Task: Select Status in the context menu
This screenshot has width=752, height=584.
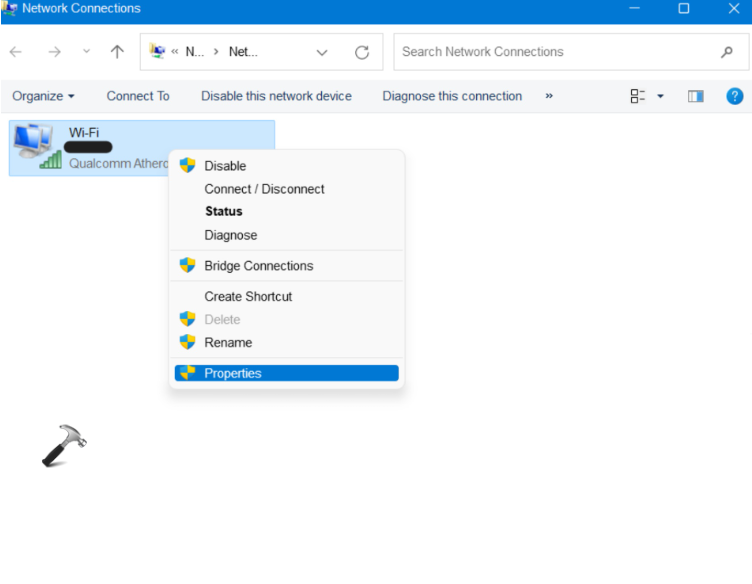Action: 223,211
